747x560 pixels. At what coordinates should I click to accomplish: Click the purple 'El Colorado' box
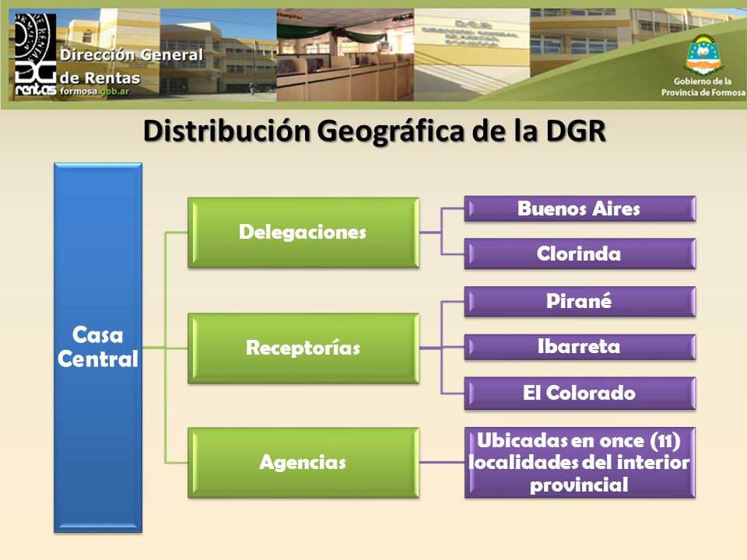tap(580, 394)
